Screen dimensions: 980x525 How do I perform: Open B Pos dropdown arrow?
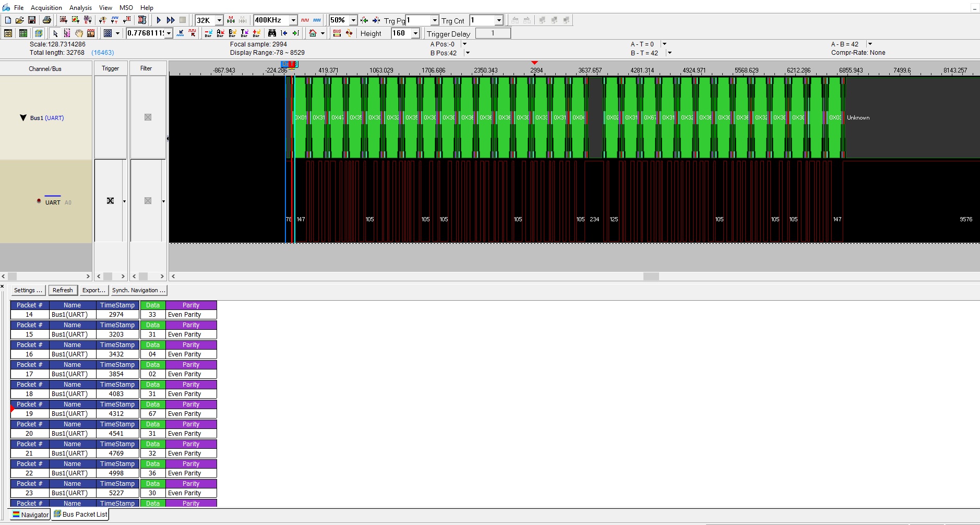(x=468, y=53)
